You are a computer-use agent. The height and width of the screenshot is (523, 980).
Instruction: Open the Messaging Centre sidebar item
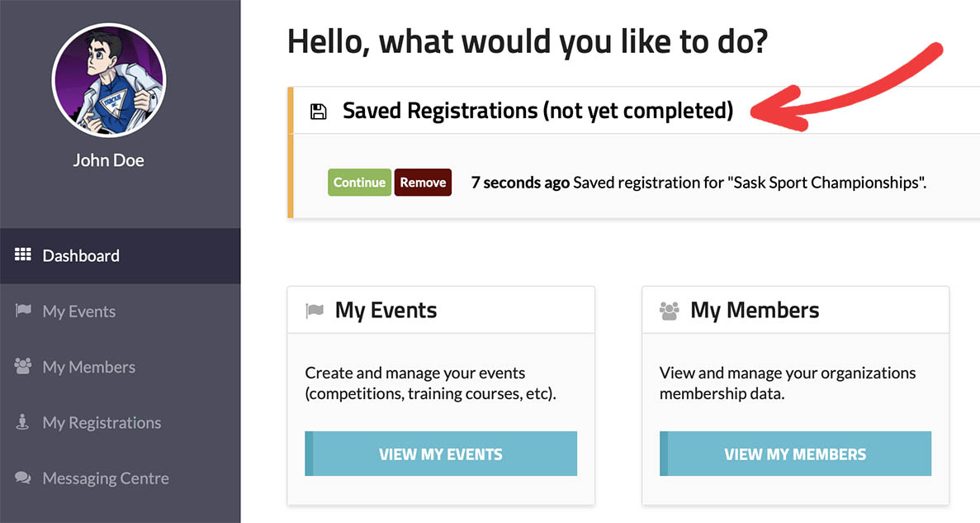pyautogui.click(x=106, y=478)
